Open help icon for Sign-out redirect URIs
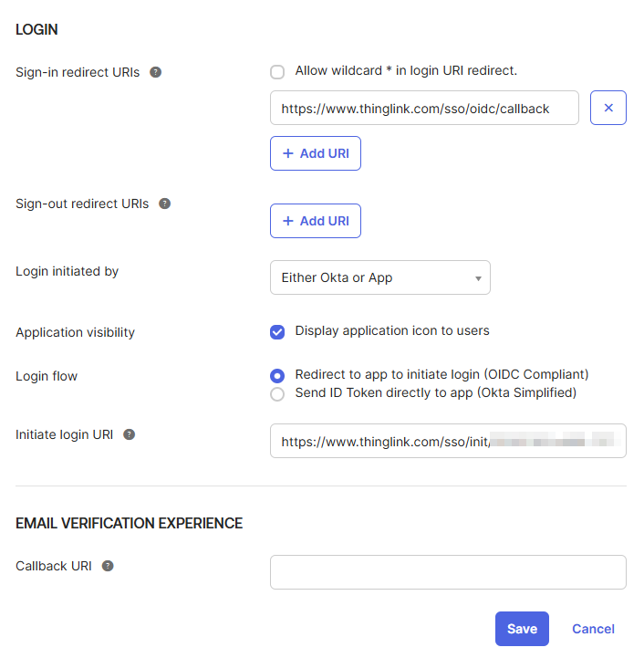The height and width of the screenshot is (658, 644). [x=164, y=204]
